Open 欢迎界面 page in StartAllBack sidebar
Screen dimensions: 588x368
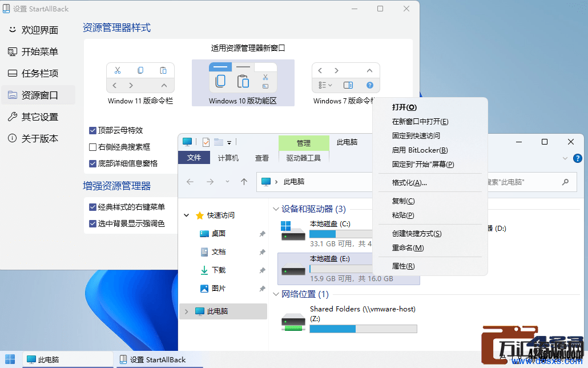click(39, 30)
